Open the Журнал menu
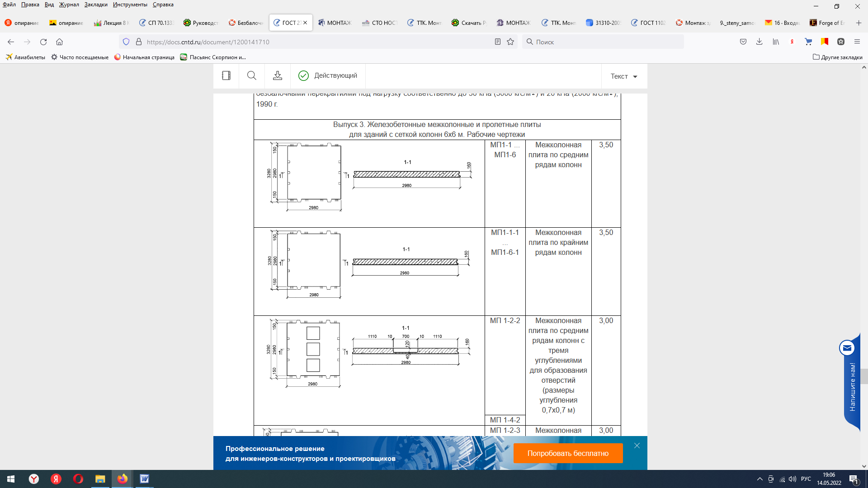 [69, 5]
